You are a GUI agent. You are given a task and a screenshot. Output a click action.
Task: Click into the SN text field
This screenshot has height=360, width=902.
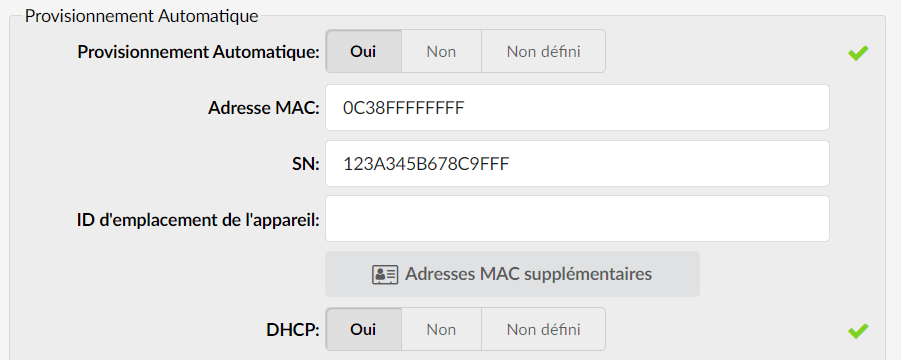(577, 163)
